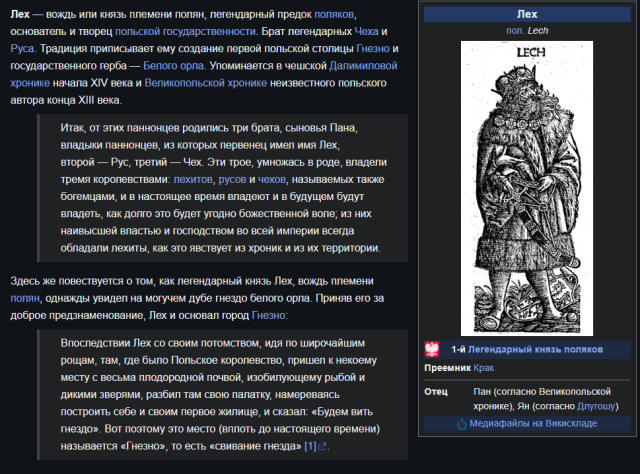This screenshot has height=474, width=640.
Task: Open Медиафайлы на Викискладе link
Action: (x=533, y=423)
